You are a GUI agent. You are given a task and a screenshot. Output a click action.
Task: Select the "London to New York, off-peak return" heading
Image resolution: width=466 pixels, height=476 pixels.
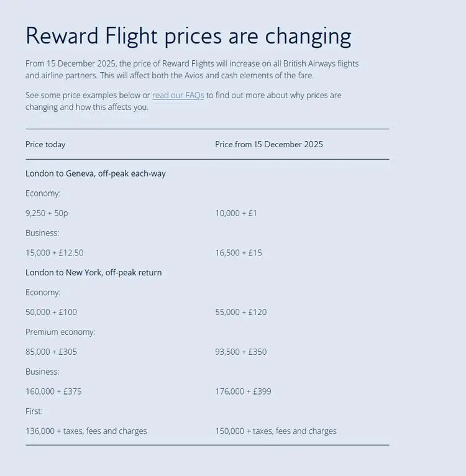(x=94, y=272)
